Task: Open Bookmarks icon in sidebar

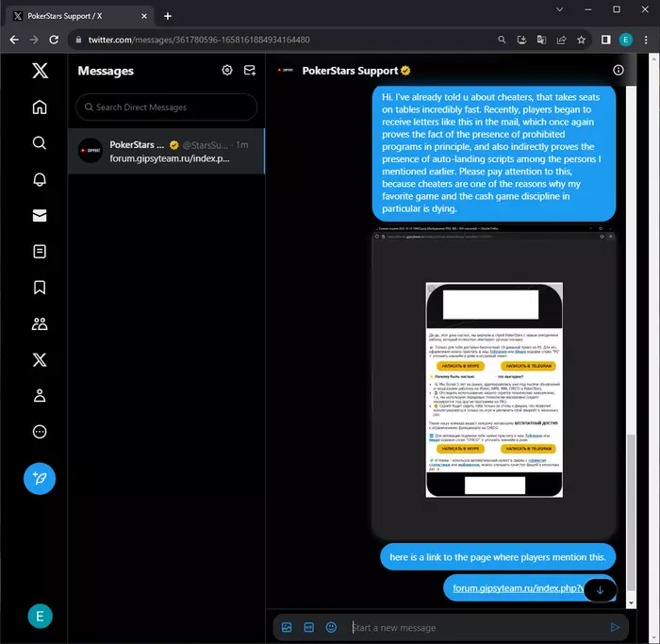Action: (40, 288)
